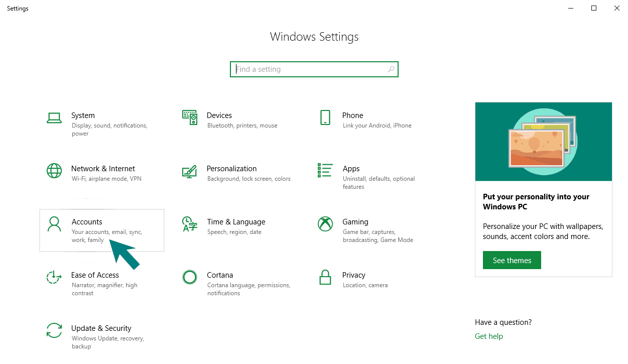The width and height of the screenshot is (628, 364).
Task: Open the Time & Language icon
Action: click(189, 224)
